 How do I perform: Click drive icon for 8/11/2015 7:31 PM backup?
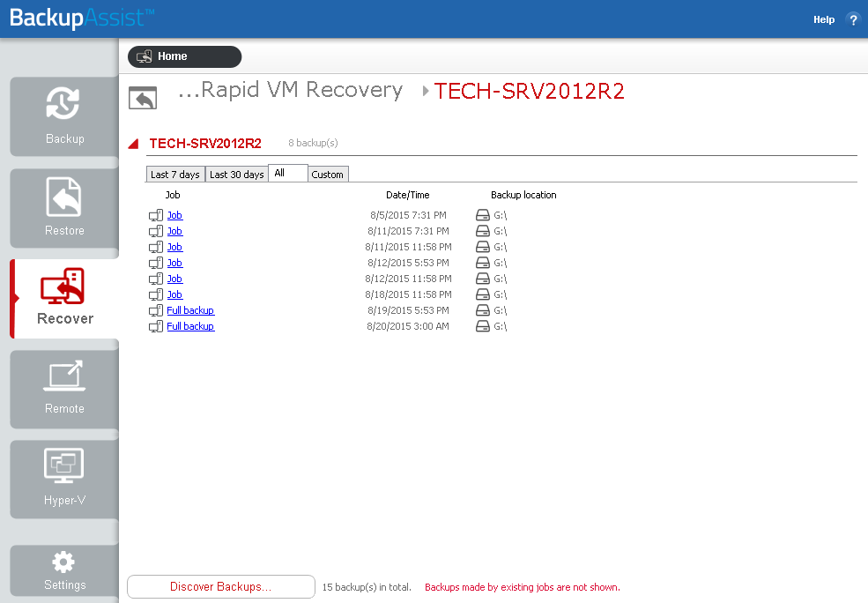click(x=483, y=231)
